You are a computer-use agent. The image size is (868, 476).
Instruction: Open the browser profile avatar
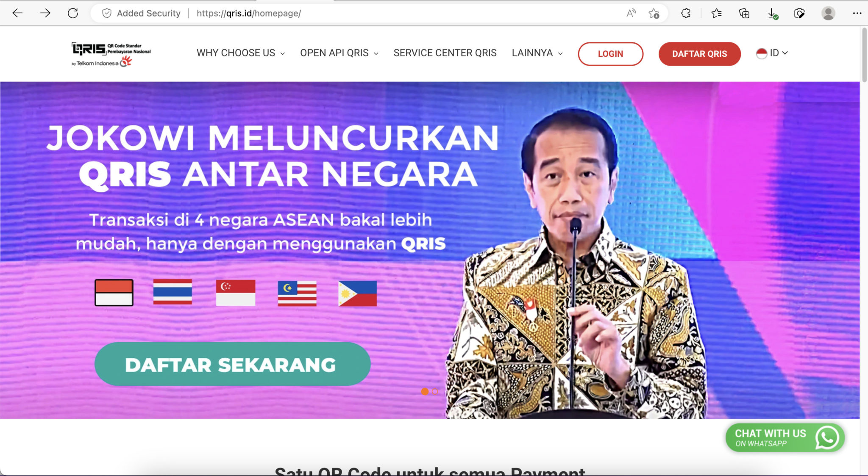828,13
